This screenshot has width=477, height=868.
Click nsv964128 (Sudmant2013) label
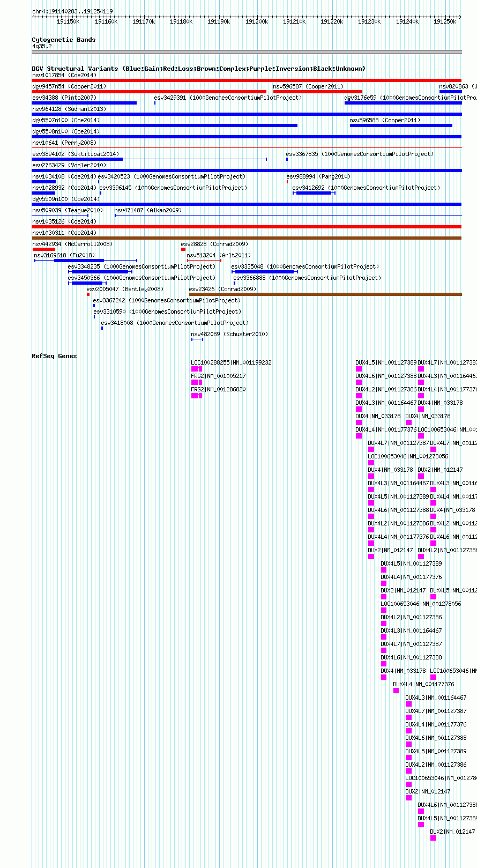click(x=69, y=109)
